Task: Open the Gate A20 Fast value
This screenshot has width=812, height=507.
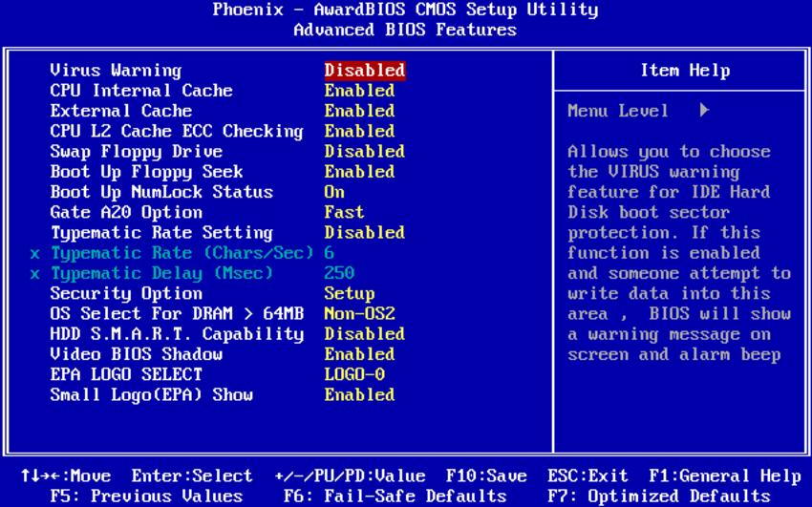Action: (344, 212)
